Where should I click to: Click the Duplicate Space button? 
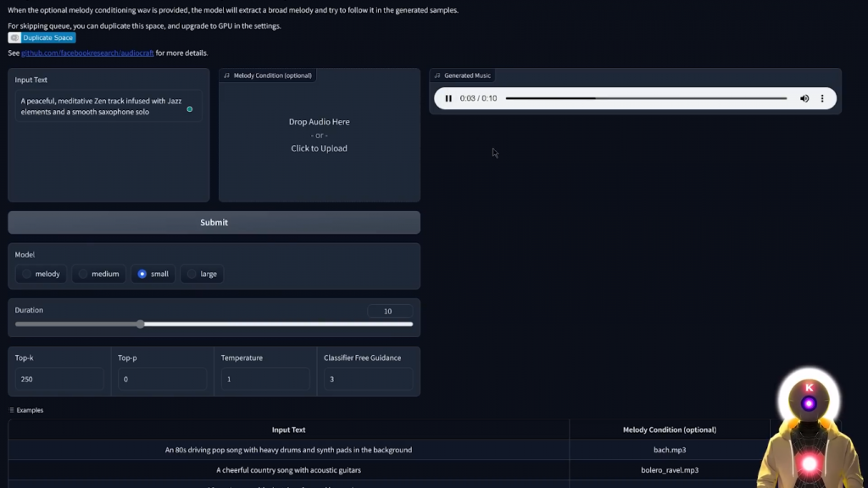42,37
